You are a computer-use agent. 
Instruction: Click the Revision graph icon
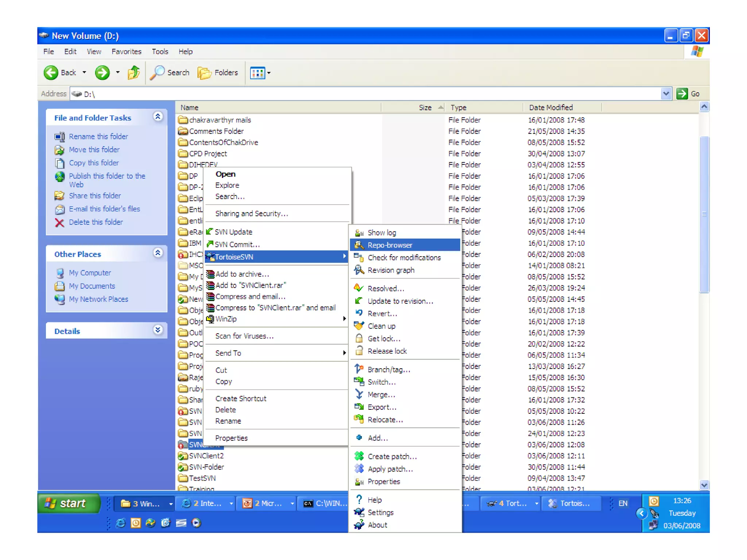(x=359, y=270)
